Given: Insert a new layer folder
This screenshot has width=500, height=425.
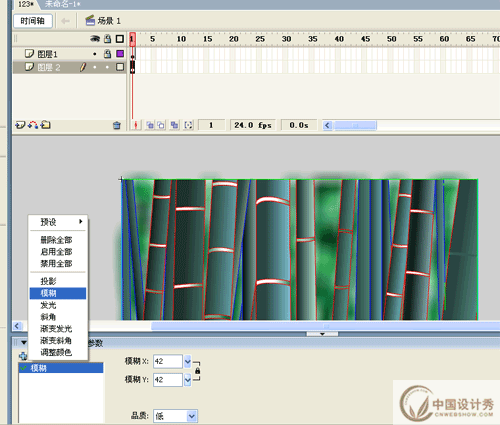Looking at the screenshot, I should point(46,125).
